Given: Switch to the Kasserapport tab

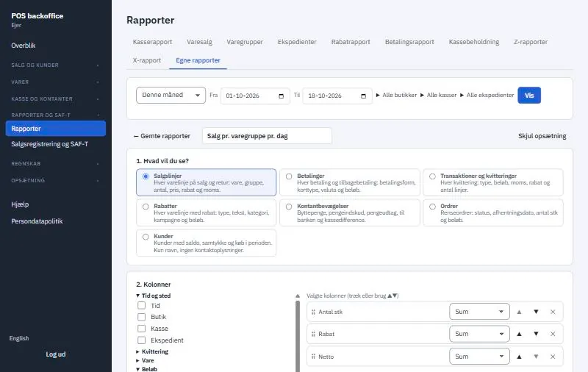Looking at the screenshot, I should (x=152, y=42).
